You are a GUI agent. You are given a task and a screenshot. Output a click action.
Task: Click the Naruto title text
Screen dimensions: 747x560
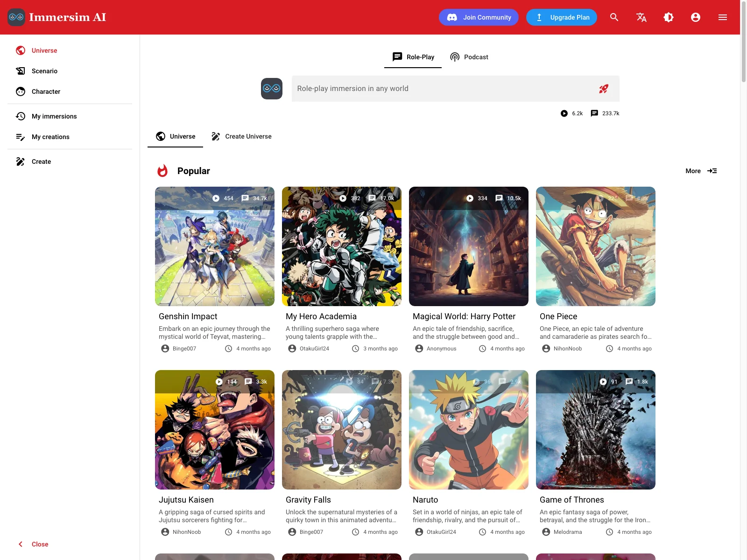point(425,500)
